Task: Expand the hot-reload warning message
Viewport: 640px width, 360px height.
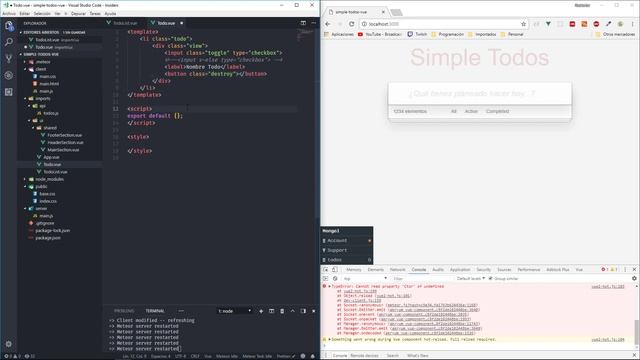Action: coord(330,340)
